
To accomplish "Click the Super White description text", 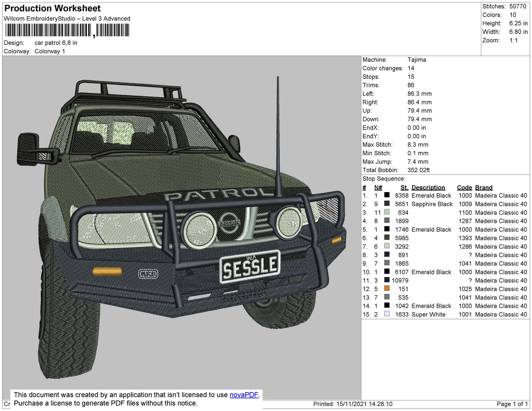I will tap(429, 314).
